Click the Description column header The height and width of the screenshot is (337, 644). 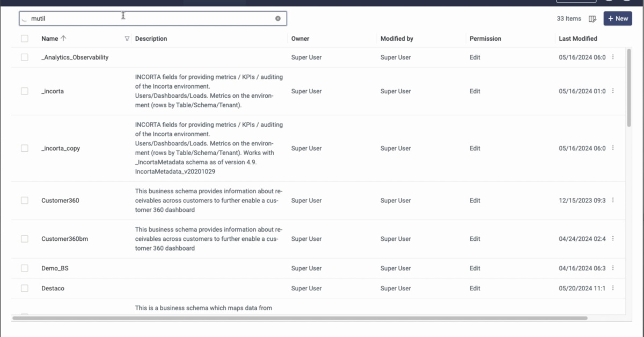pos(151,39)
